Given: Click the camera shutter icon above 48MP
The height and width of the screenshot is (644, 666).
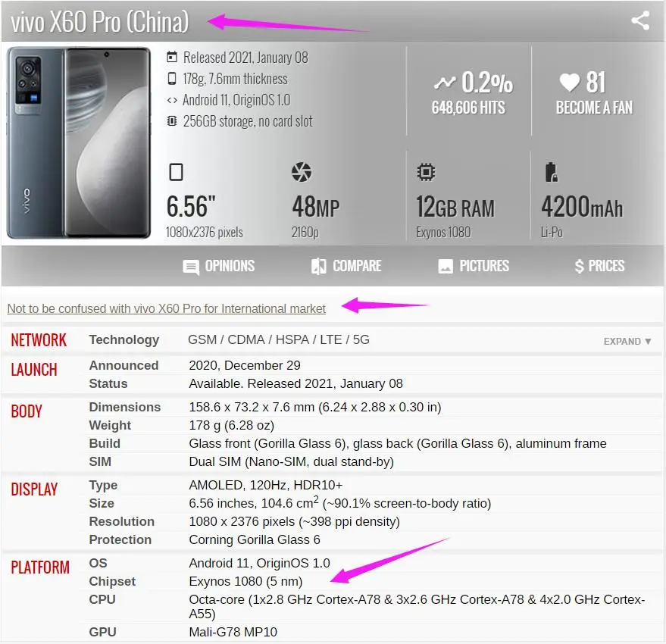Looking at the screenshot, I should 302,172.
